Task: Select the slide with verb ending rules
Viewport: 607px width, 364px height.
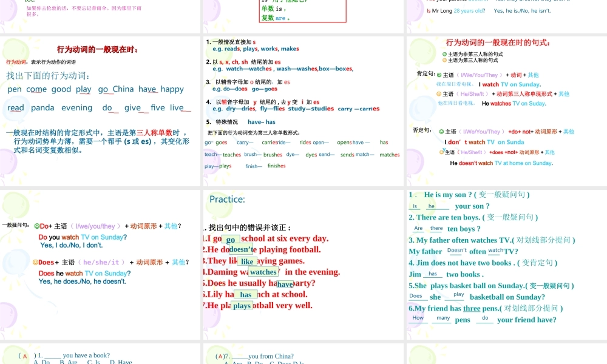Action: (303, 112)
